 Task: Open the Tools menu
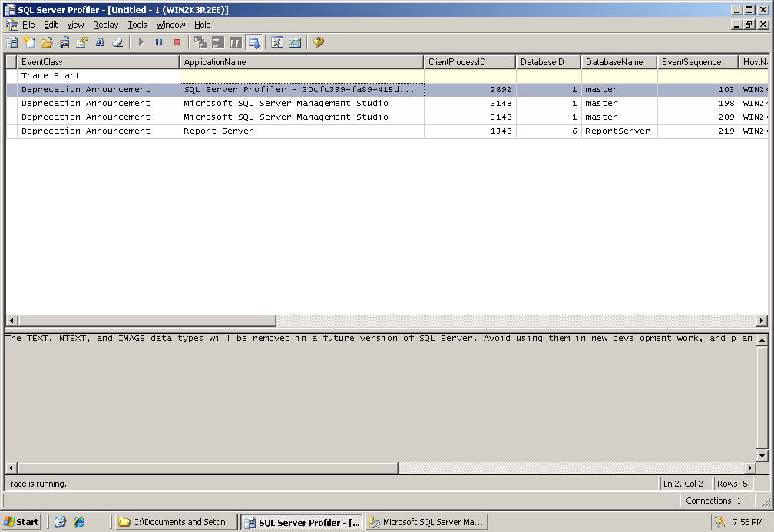137,25
